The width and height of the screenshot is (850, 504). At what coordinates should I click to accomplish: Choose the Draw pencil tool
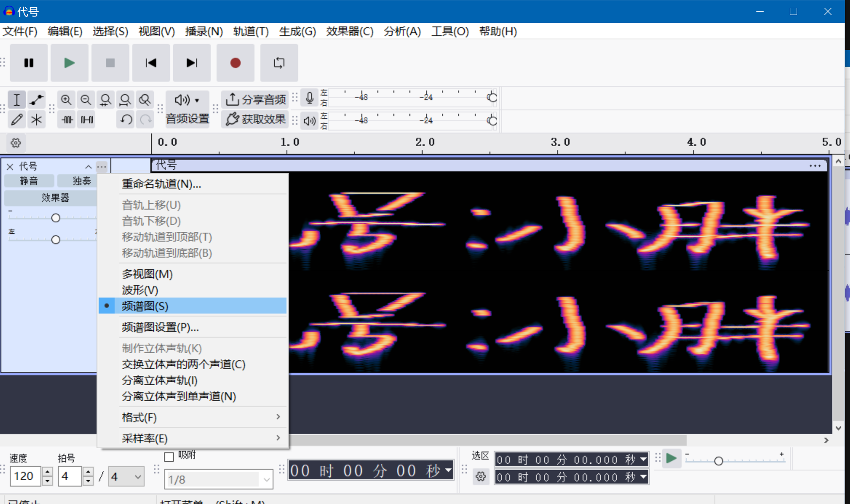point(16,119)
